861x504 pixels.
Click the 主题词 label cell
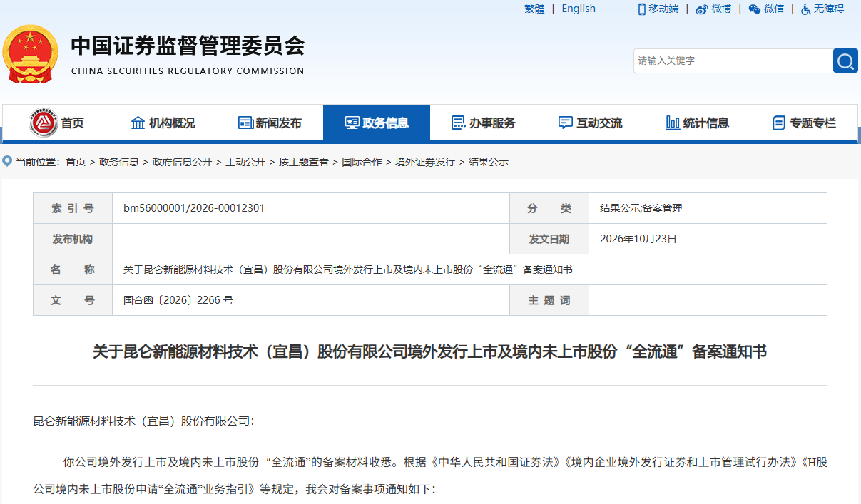point(549,300)
